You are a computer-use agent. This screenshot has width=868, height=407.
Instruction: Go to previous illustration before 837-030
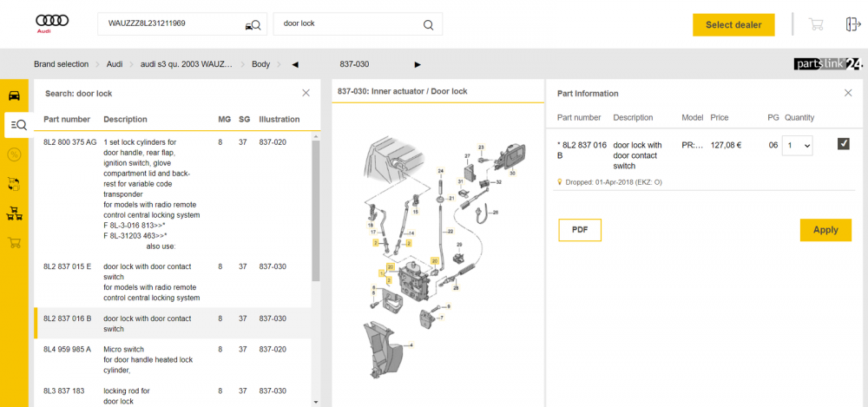[x=295, y=64]
